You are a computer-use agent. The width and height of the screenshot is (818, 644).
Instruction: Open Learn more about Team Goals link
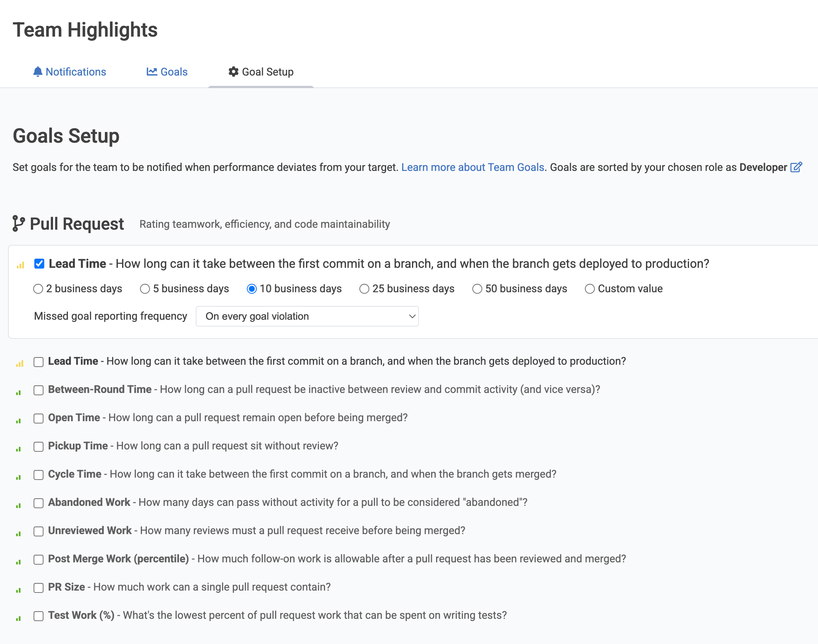coord(472,167)
